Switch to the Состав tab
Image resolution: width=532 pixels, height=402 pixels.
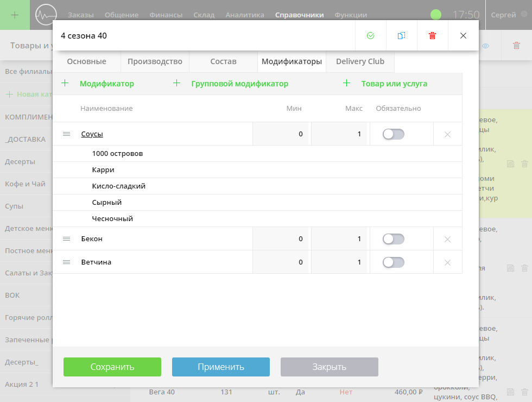(x=223, y=62)
